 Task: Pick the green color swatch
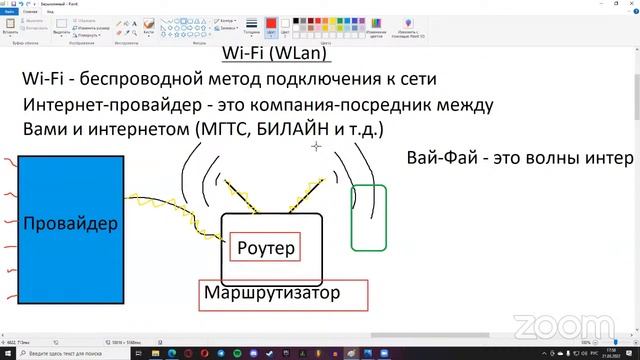coord(340,21)
